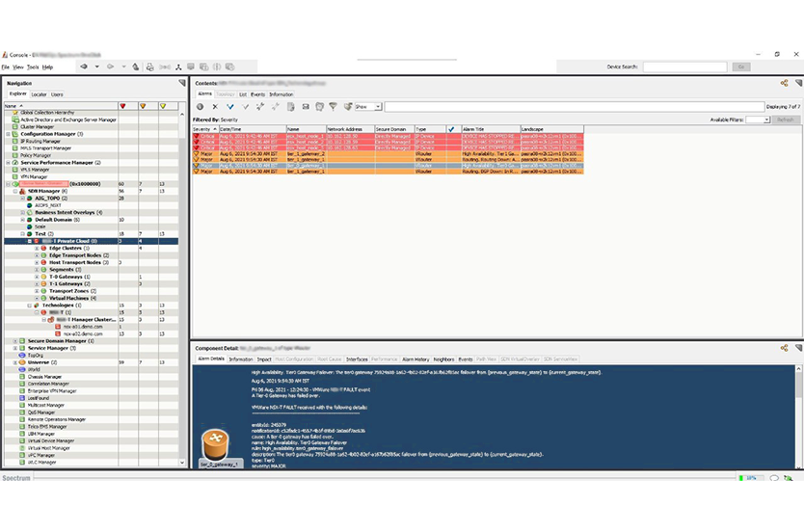Click the print icon in main toolbar
The width and height of the screenshot is (804, 532).
click(x=149, y=66)
